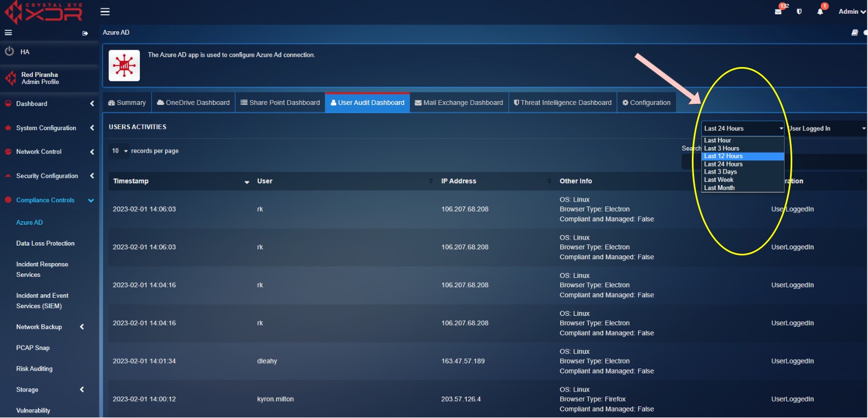Expand Network Backup chevron

point(82,327)
